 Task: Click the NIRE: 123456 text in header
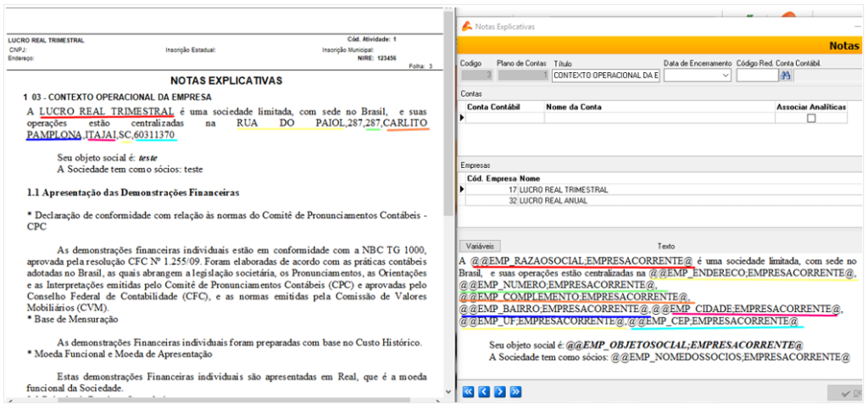376,58
